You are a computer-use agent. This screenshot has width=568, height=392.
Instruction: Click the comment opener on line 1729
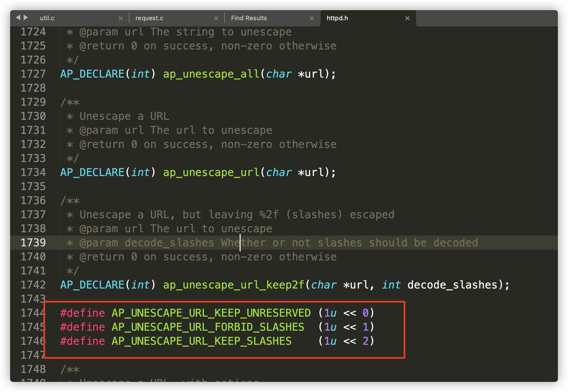[70, 102]
